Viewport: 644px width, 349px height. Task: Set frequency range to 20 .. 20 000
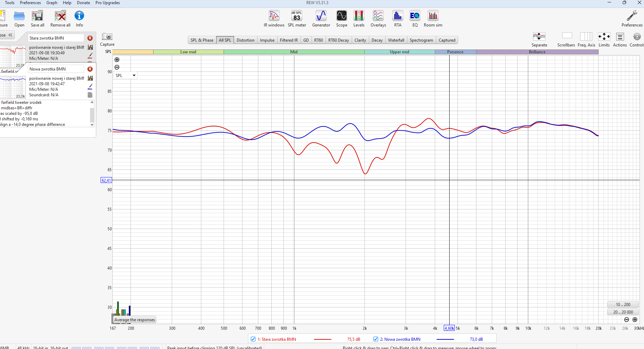623,312
